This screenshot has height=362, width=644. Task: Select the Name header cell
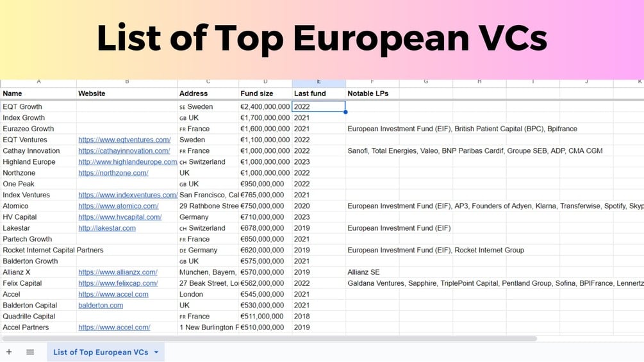(38, 94)
